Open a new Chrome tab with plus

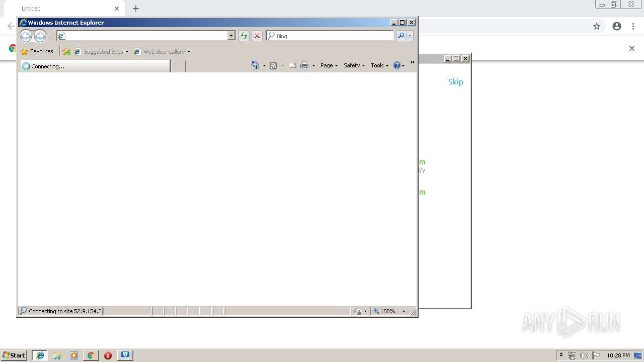[136, 9]
